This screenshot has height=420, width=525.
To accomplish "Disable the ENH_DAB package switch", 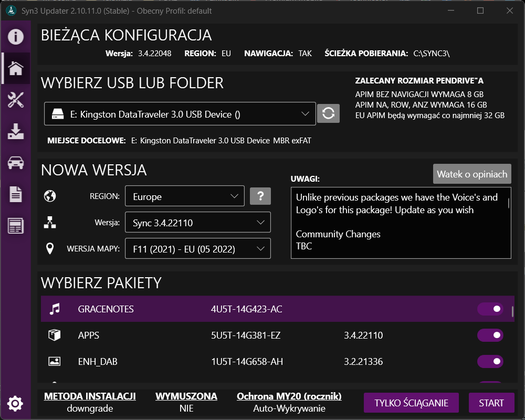I will 490,362.
